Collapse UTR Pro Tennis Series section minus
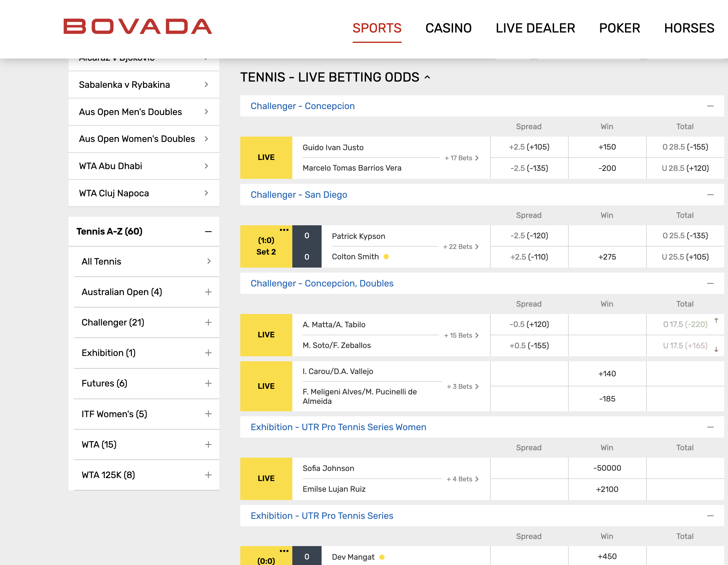 pos(710,516)
